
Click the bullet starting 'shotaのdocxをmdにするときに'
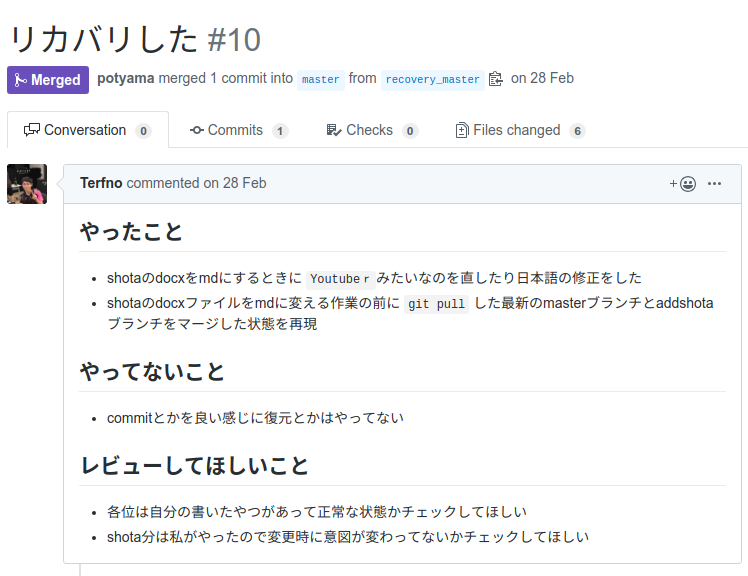pos(374,278)
